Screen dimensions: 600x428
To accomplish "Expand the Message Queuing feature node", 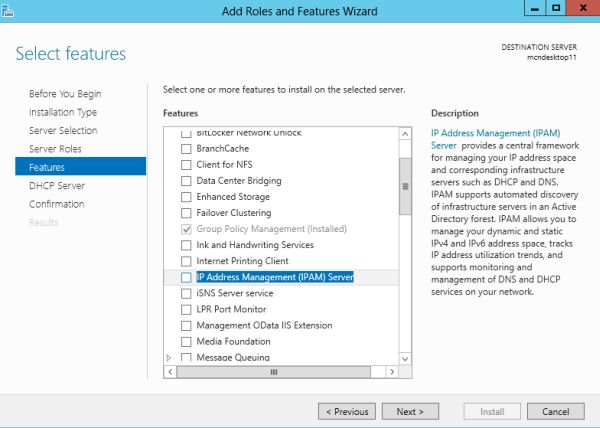I will (x=168, y=357).
